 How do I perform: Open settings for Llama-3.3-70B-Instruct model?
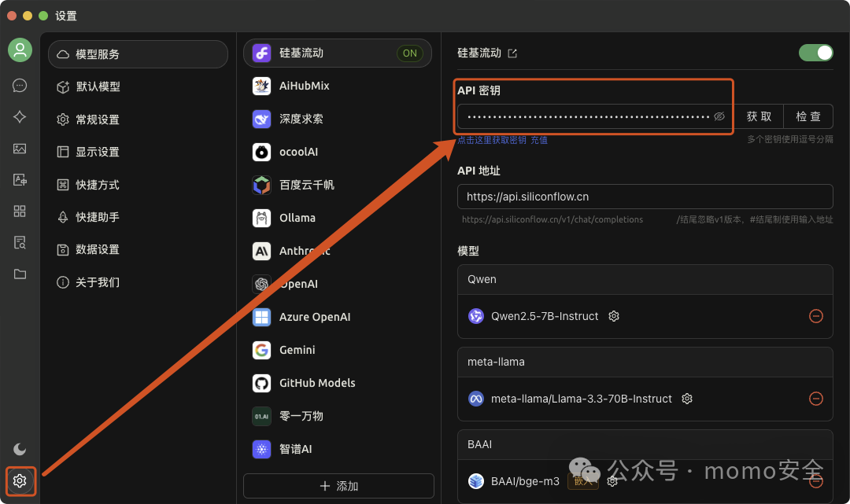(x=687, y=399)
